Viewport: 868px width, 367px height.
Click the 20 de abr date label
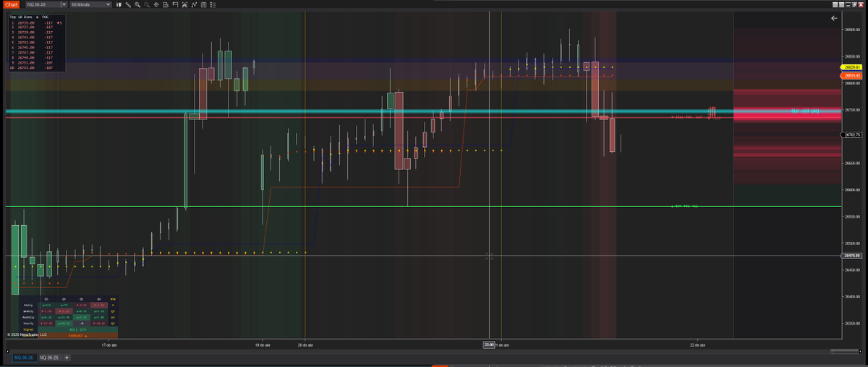(305, 345)
